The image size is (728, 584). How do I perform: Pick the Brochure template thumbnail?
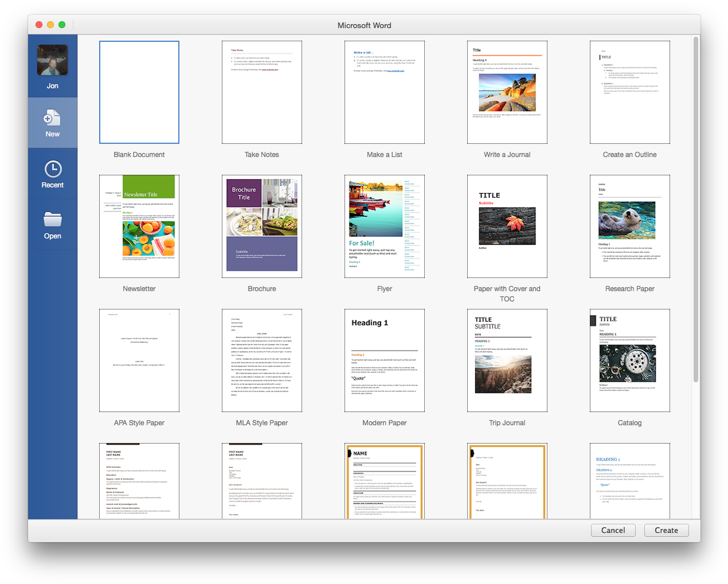coord(262,226)
